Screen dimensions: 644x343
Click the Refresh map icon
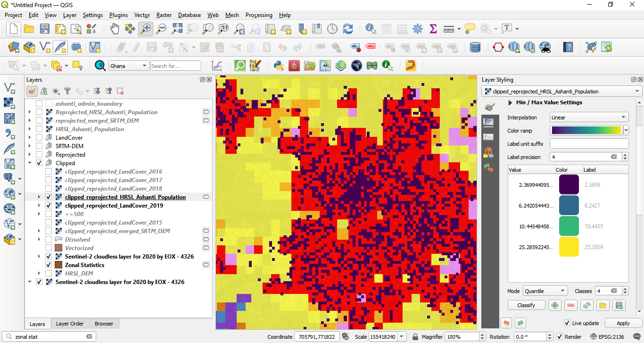348,29
